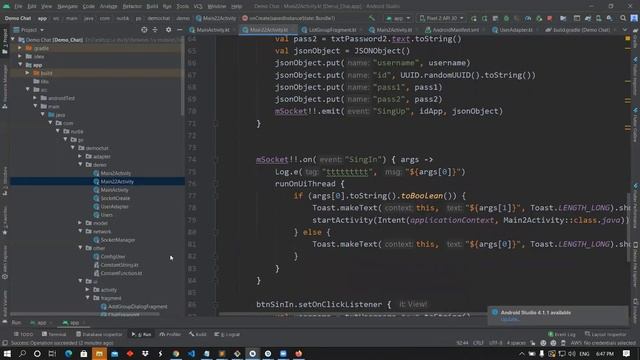Open Visual Studio Code from taskbar
The width and height of the screenshot is (640, 360).
tap(191, 353)
